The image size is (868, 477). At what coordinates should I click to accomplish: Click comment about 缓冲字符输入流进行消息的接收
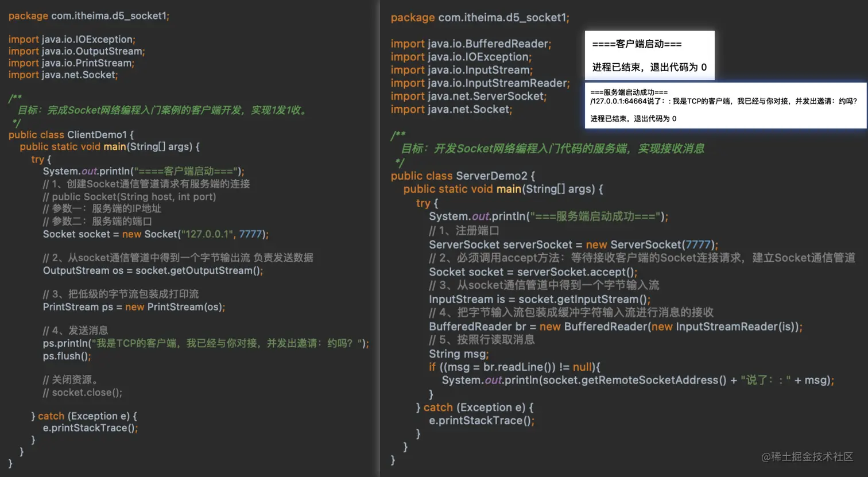571,312
